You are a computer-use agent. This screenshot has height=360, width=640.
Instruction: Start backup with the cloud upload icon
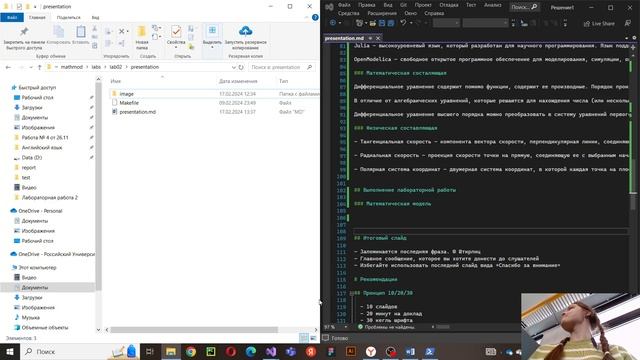point(245,31)
